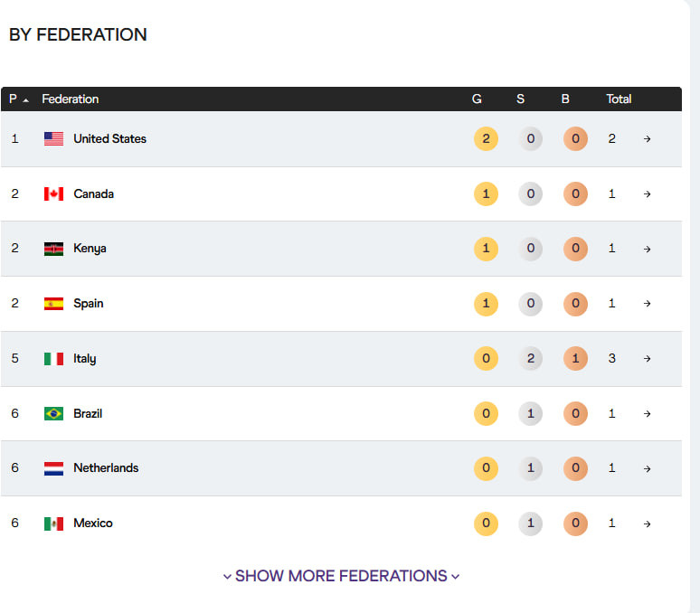Click the Total column header

[619, 99]
